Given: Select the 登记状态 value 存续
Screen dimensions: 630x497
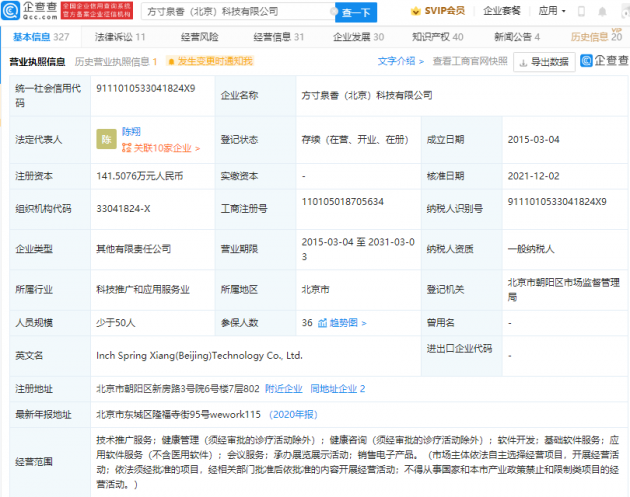Looking at the screenshot, I should (x=355, y=139).
